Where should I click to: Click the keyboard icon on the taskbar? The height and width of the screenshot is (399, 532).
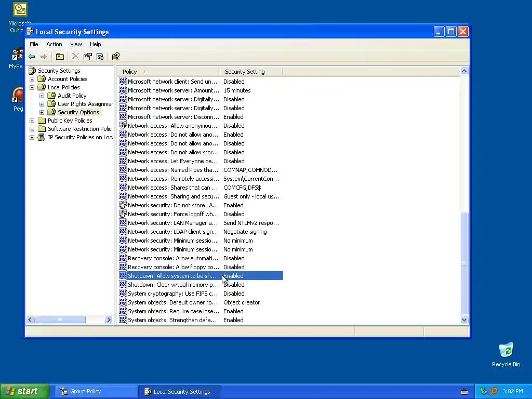pos(464,392)
